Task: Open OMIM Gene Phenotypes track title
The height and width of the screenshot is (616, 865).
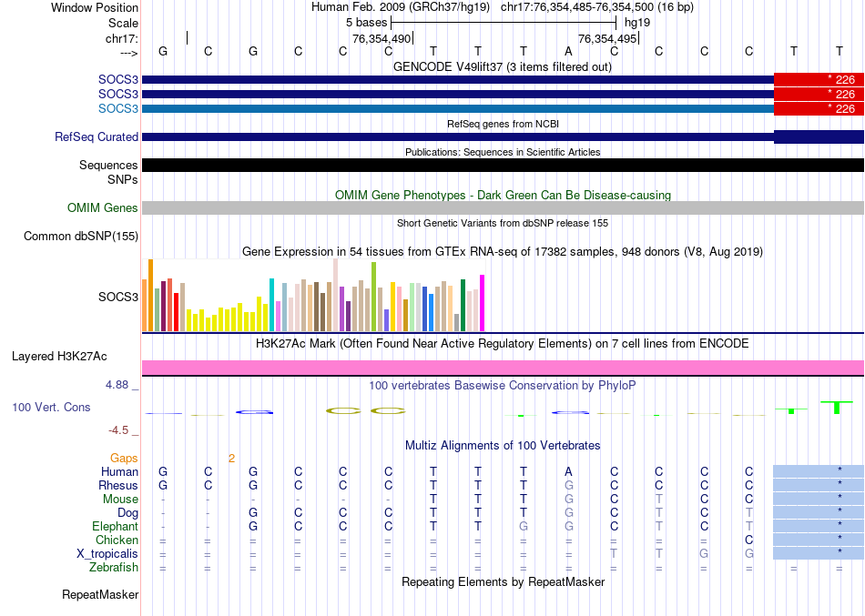Action: (x=503, y=196)
